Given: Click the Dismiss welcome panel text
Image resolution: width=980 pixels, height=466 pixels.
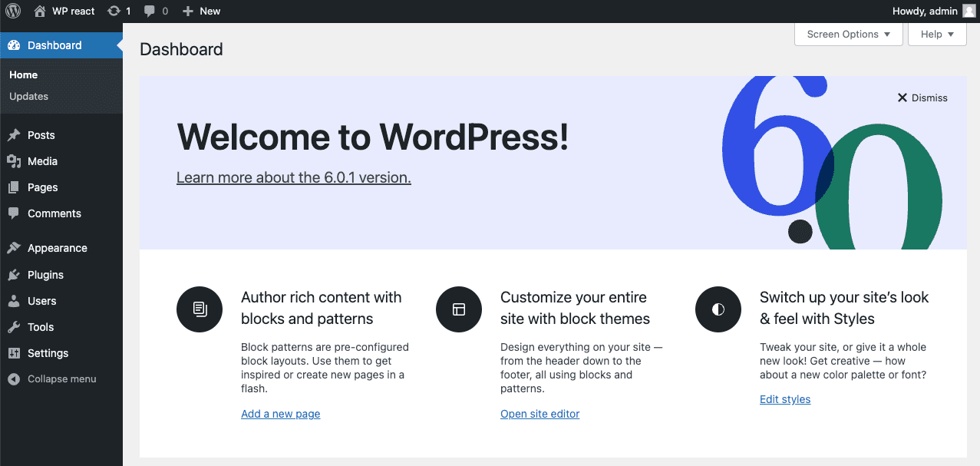Looking at the screenshot, I should pos(929,97).
